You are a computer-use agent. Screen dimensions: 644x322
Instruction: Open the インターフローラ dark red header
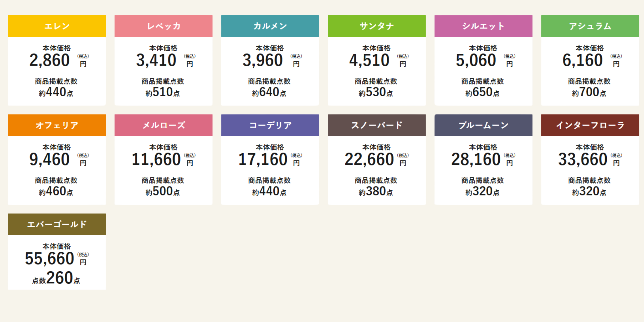click(x=590, y=125)
